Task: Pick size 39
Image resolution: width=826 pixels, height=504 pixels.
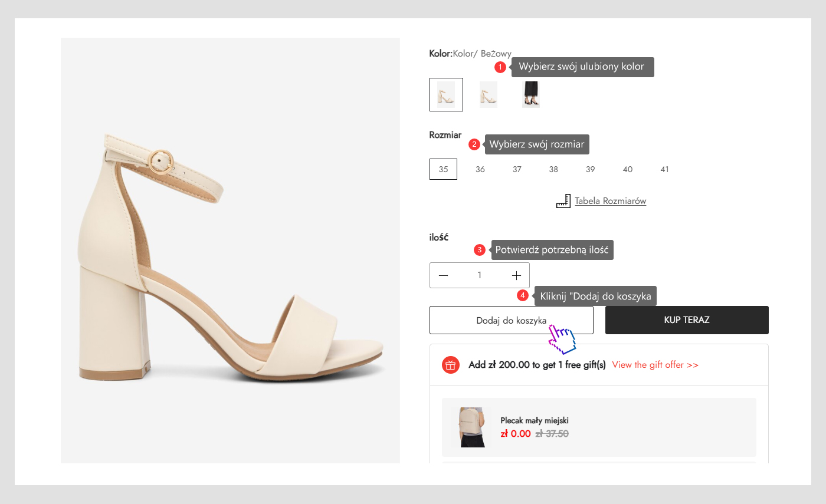Action: [x=591, y=169]
